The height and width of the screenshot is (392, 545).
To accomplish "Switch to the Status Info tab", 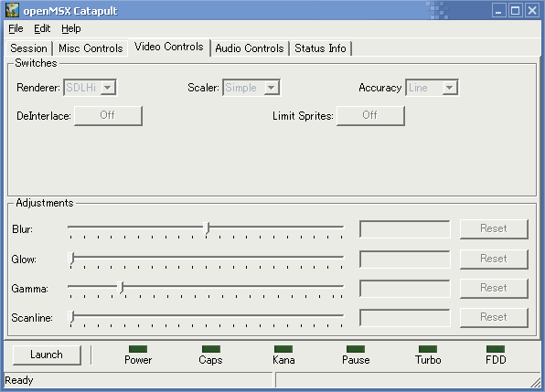I will (x=320, y=48).
